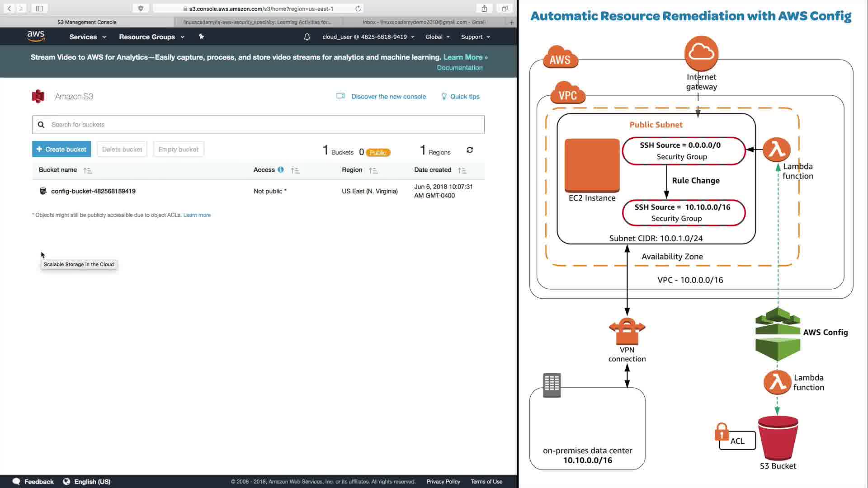The width and height of the screenshot is (868, 488).
Task: Click the Create bucket button
Action: coord(61,149)
